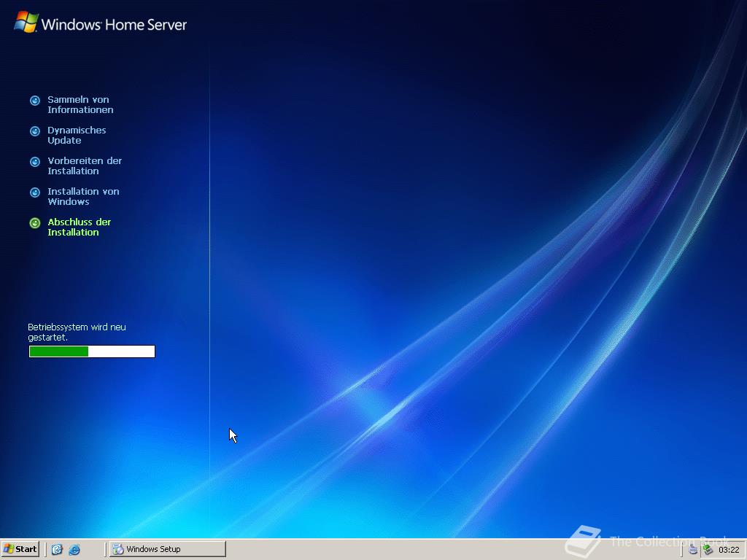The image size is (747, 560).
Task: Click the green network tray icon
Action: click(x=708, y=550)
